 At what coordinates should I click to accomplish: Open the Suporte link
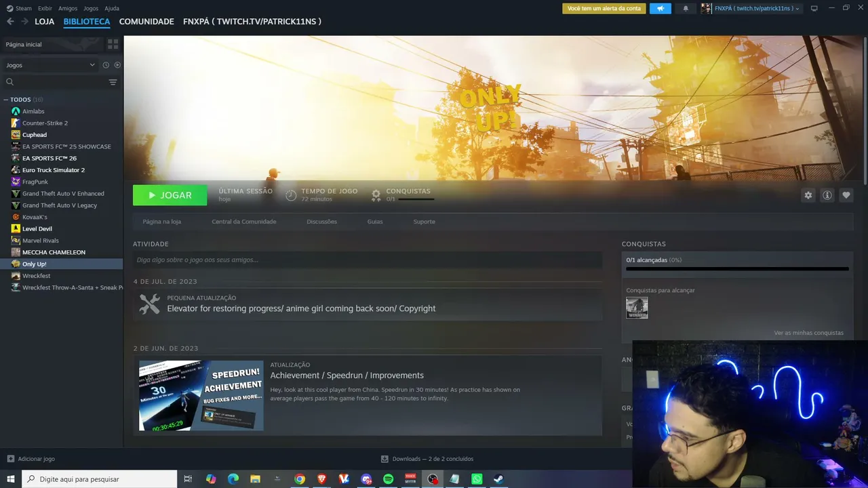(425, 222)
